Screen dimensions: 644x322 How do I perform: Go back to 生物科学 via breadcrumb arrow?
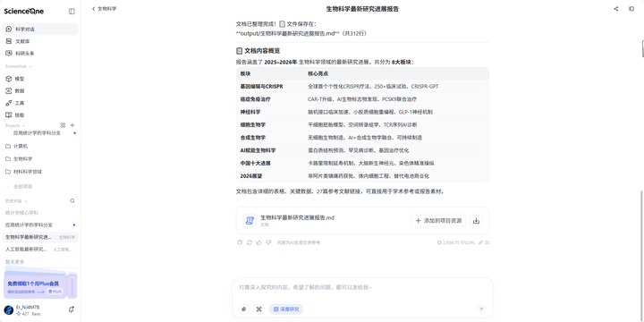(94, 9)
